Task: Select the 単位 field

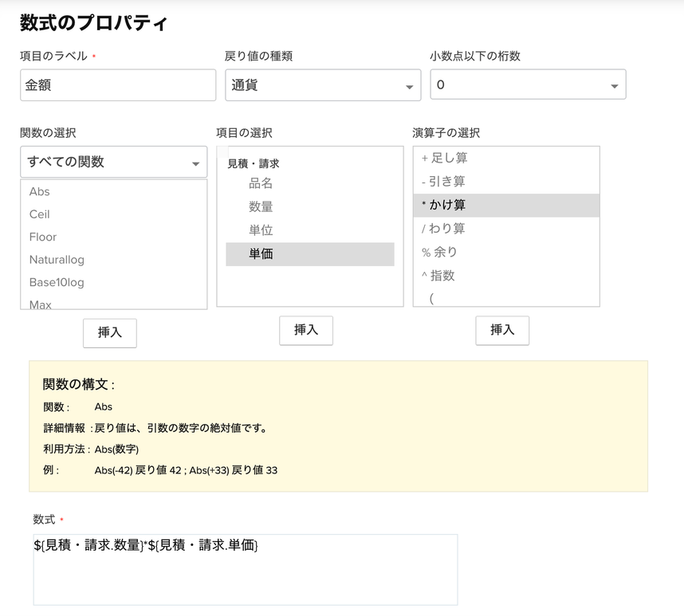Action: tap(261, 230)
